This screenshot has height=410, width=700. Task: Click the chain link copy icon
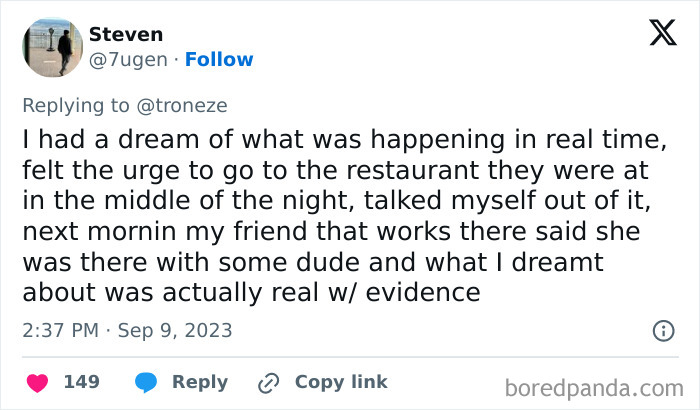268,382
